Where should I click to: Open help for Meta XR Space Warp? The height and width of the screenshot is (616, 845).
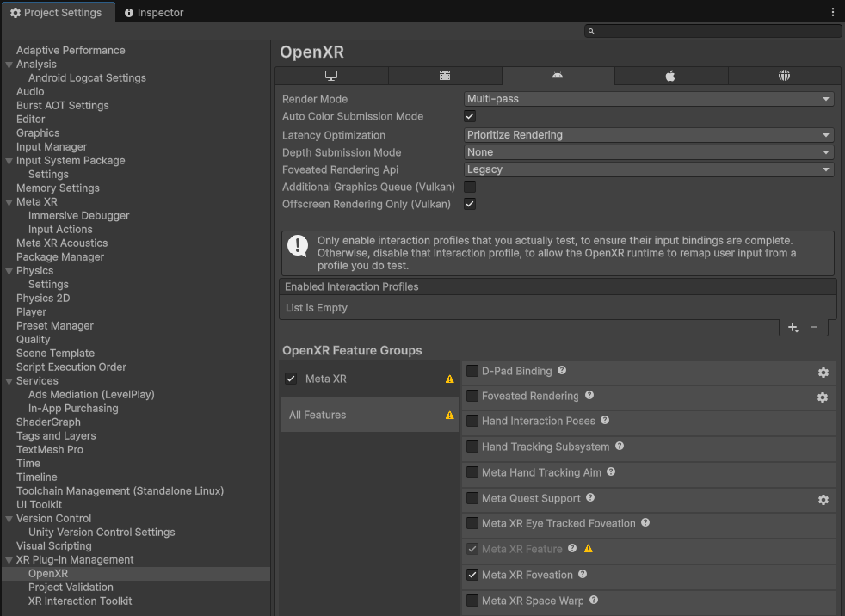(594, 600)
